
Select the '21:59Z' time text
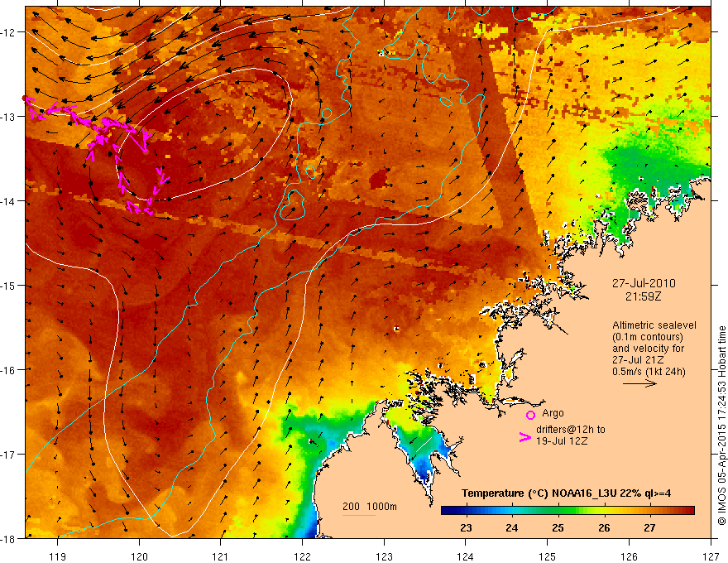tap(643, 296)
